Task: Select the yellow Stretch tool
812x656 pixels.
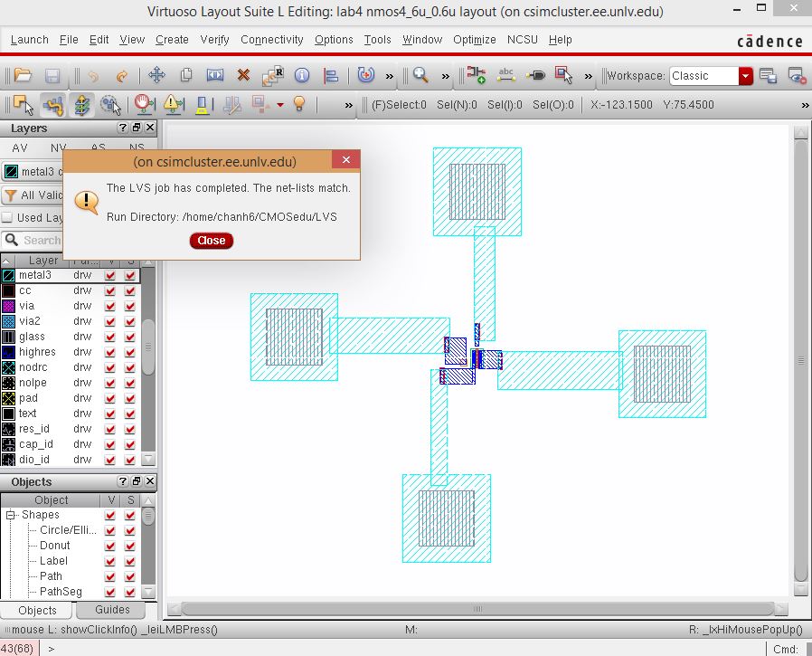Action: tap(52, 105)
